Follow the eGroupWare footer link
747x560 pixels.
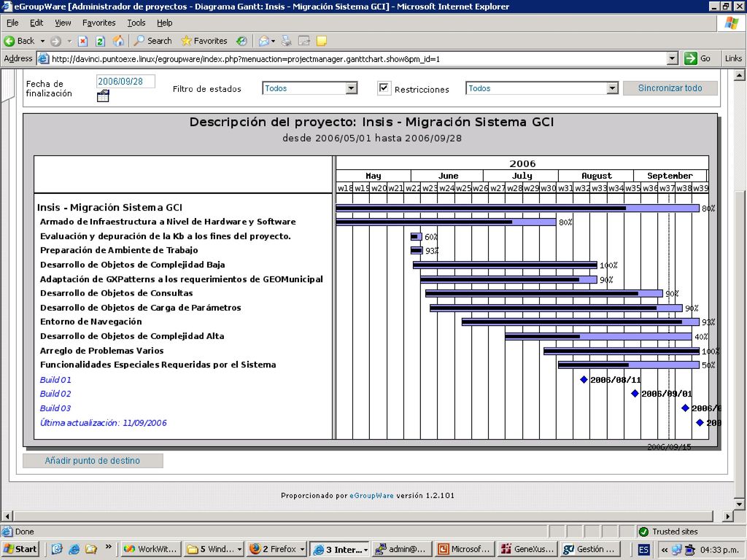371,495
